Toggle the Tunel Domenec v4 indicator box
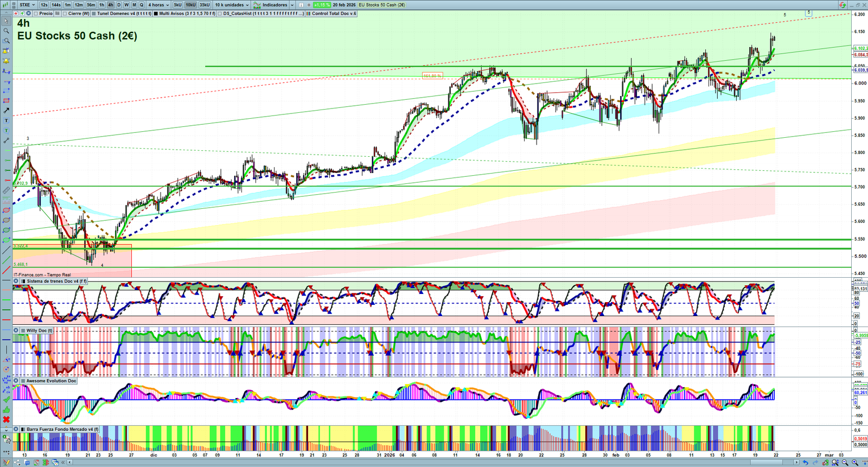The image size is (868, 467). (x=94, y=14)
